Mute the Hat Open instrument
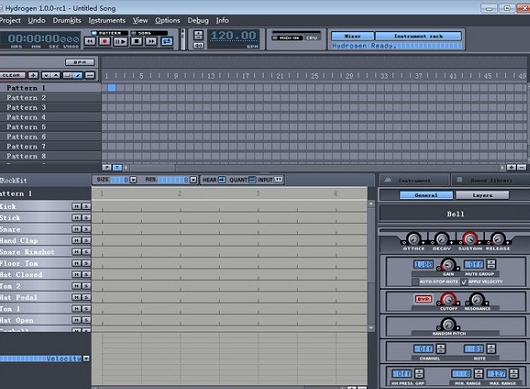This screenshot has height=389, width=530. [x=77, y=320]
